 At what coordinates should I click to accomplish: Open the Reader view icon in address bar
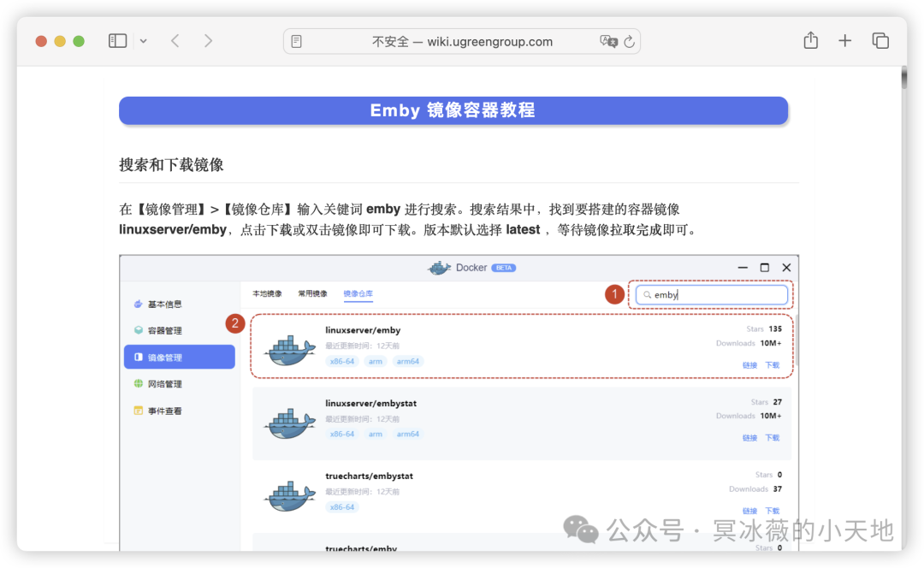(296, 41)
